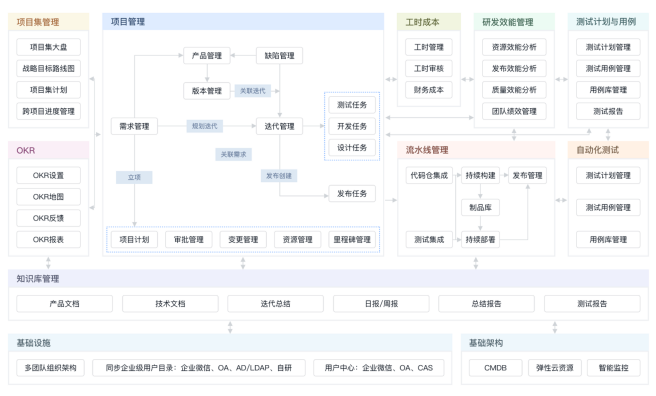
Task: Click the 跨项目进度管理 box
Action: [x=49, y=111]
